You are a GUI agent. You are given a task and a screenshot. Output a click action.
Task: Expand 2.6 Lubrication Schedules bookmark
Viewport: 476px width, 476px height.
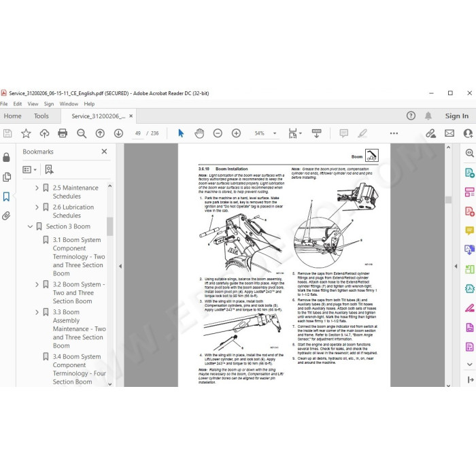tap(37, 207)
